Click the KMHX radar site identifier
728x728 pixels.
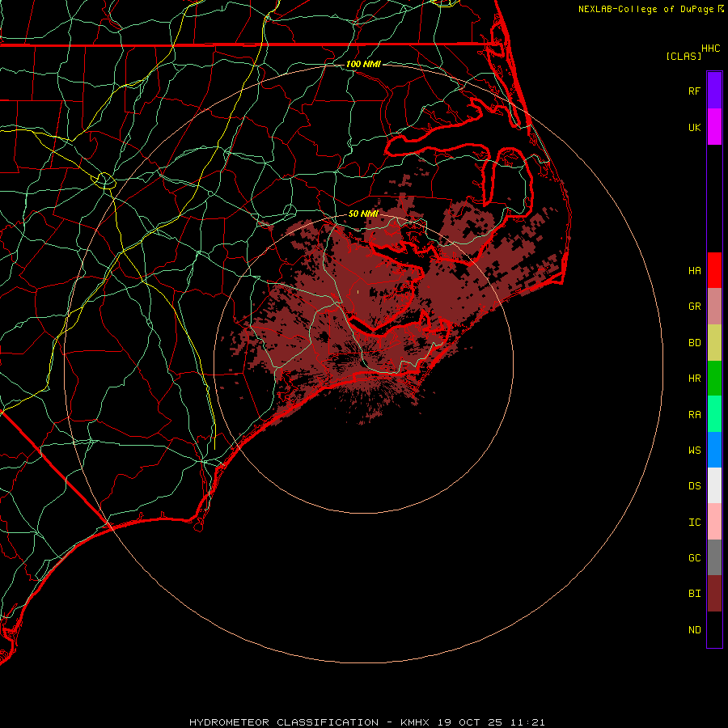click(415, 722)
